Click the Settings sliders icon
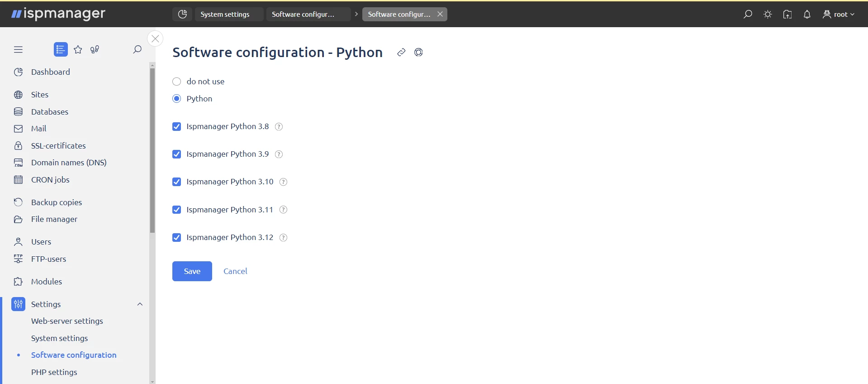Viewport: 868px width, 384px height. point(18,304)
